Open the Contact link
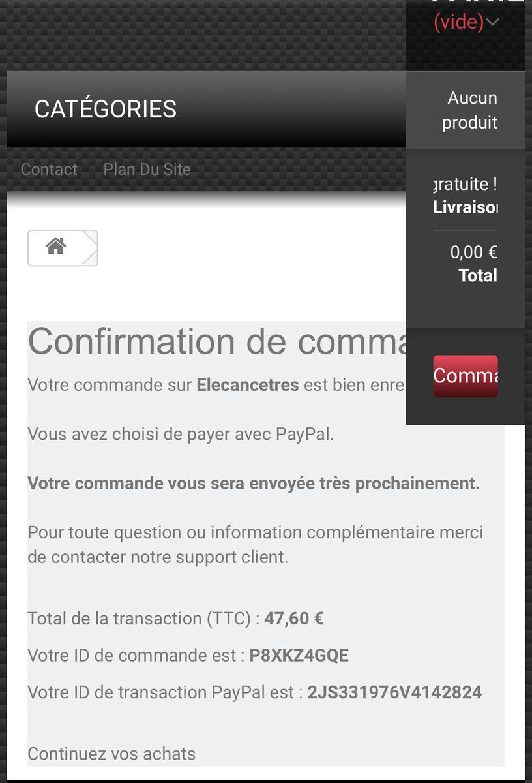 coord(49,170)
